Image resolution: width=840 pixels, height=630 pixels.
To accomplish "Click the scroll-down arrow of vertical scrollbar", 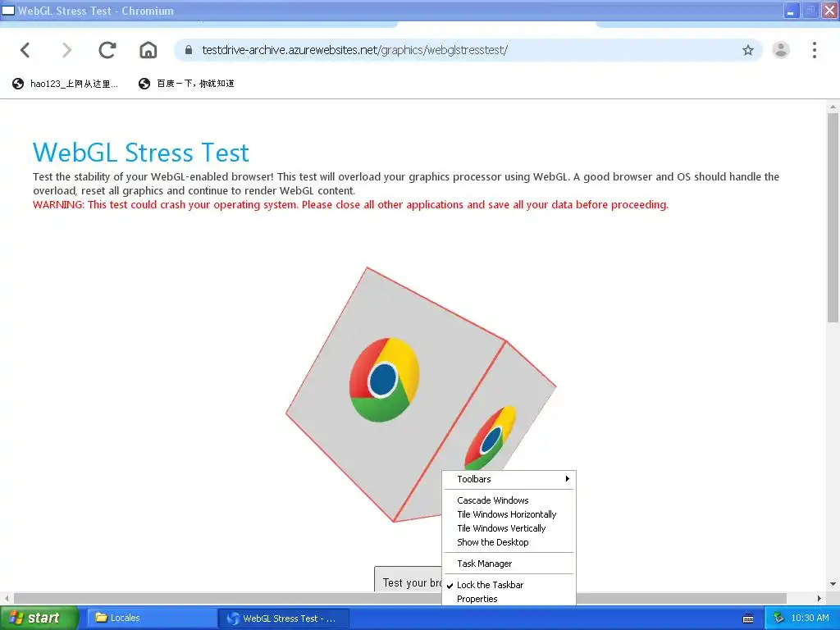I will coord(833,584).
